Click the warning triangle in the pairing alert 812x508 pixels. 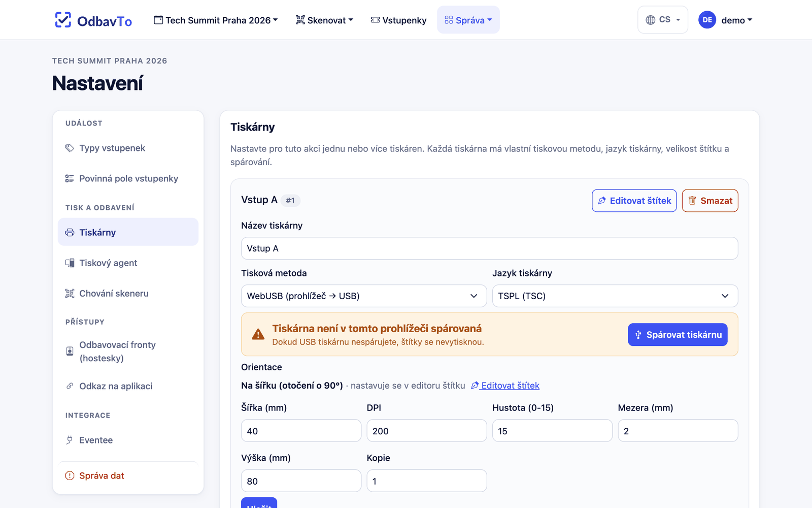[x=258, y=334]
